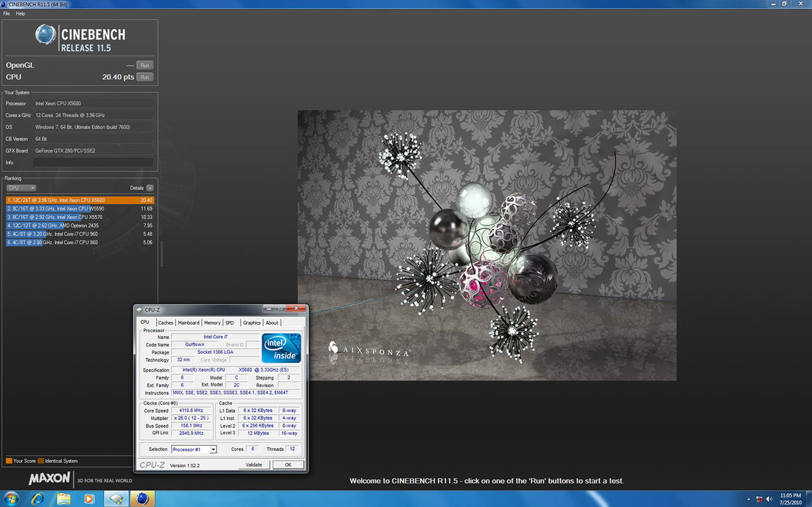This screenshot has width=812, height=507.
Task: Select ranking row Xeon W5590 11.69
Action: (x=80, y=209)
